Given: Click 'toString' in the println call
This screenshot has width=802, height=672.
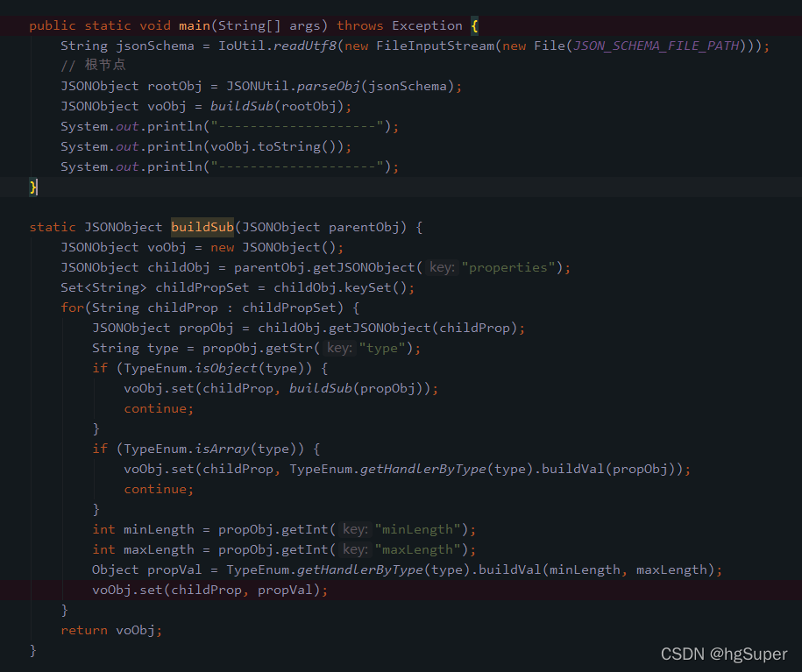Looking at the screenshot, I should click(289, 146).
